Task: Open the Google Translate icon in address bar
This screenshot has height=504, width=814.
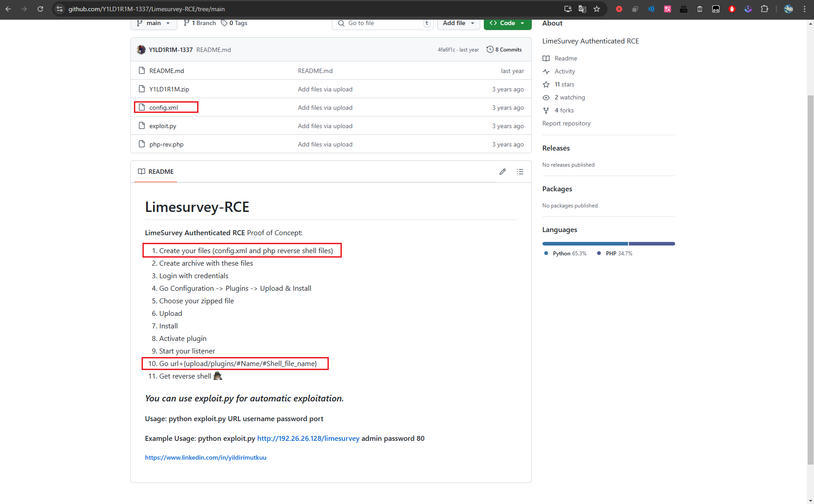Action: (582, 9)
